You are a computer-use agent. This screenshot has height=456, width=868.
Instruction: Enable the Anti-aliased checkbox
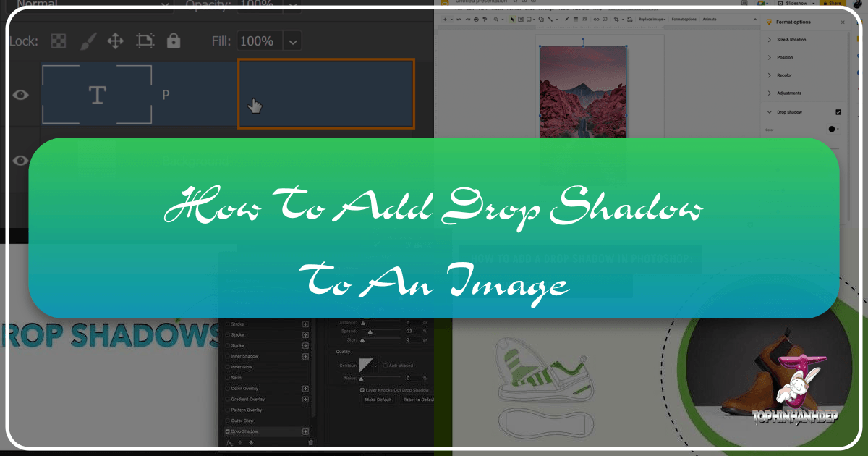pos(386,366)
